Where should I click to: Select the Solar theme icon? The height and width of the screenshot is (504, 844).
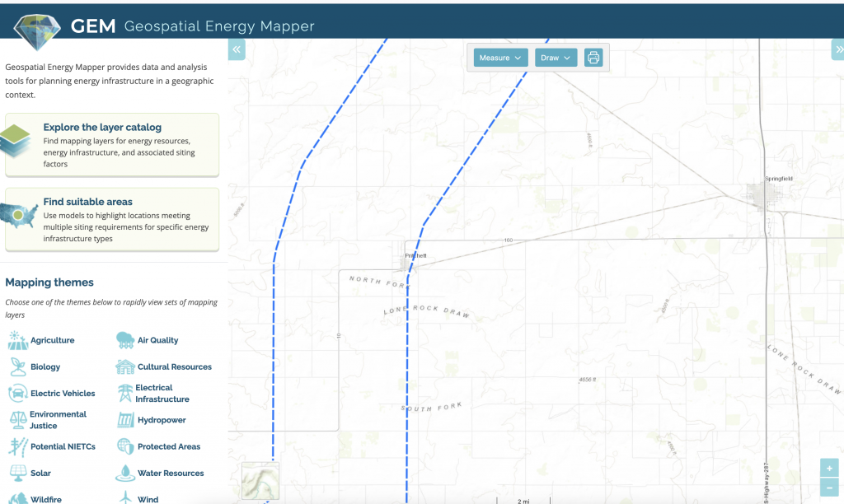(17, 473)
